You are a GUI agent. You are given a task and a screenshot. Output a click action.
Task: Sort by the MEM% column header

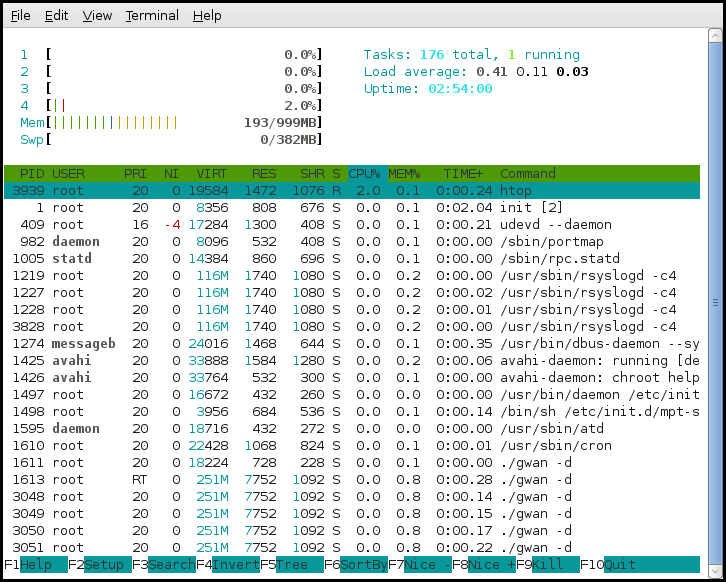404,174
